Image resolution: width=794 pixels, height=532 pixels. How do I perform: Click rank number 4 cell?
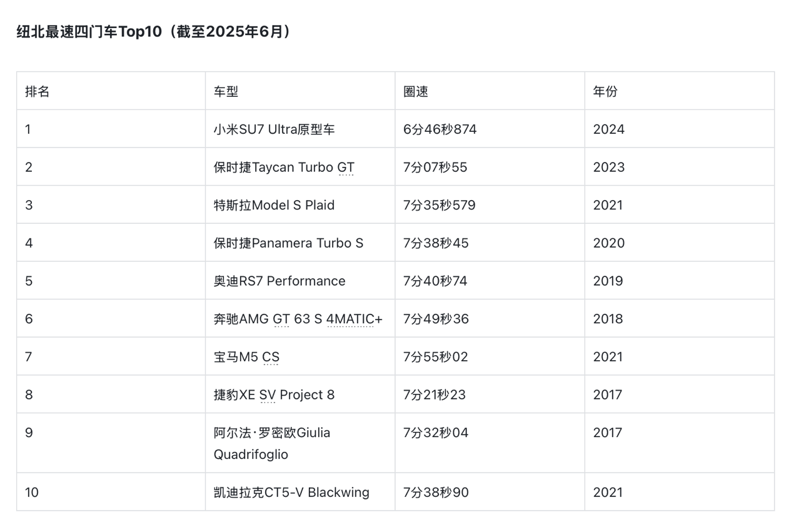[111, 243]
